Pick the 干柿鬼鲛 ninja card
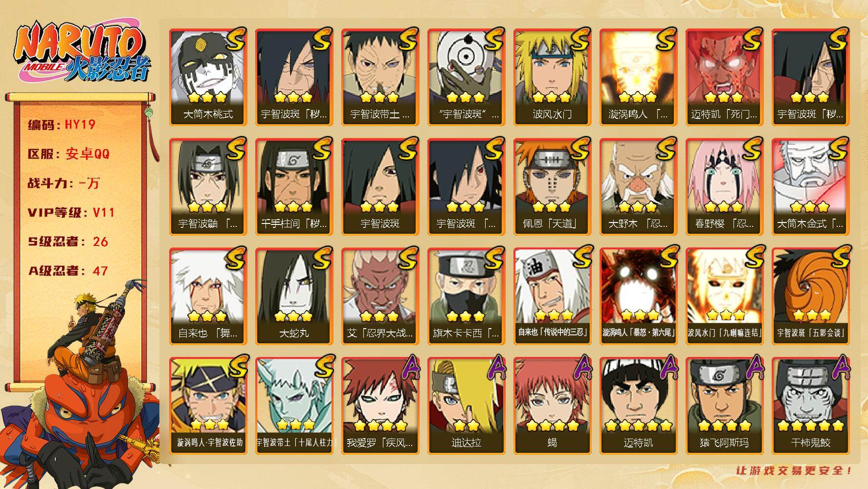Viewport: 868px width, 489px height. [810, 406]
